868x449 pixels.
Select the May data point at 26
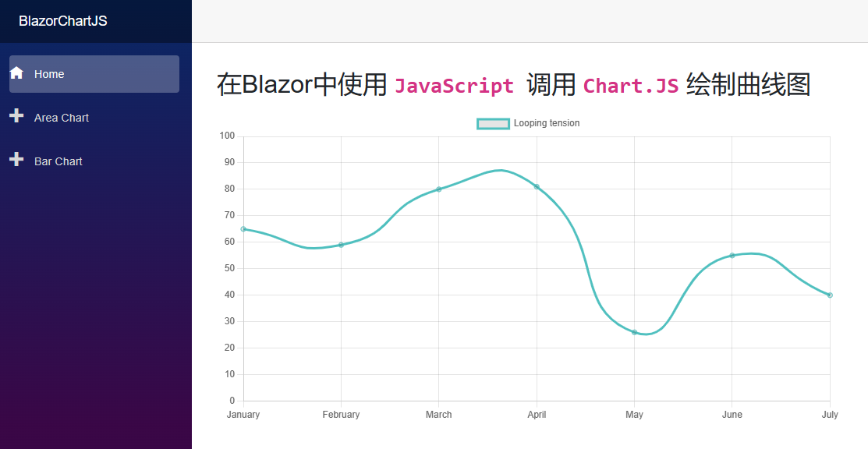(634, 332)
